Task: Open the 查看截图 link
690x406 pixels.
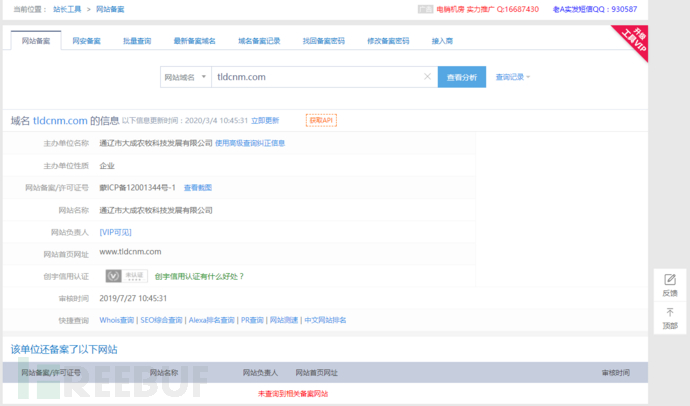Action: coord(198,187)
